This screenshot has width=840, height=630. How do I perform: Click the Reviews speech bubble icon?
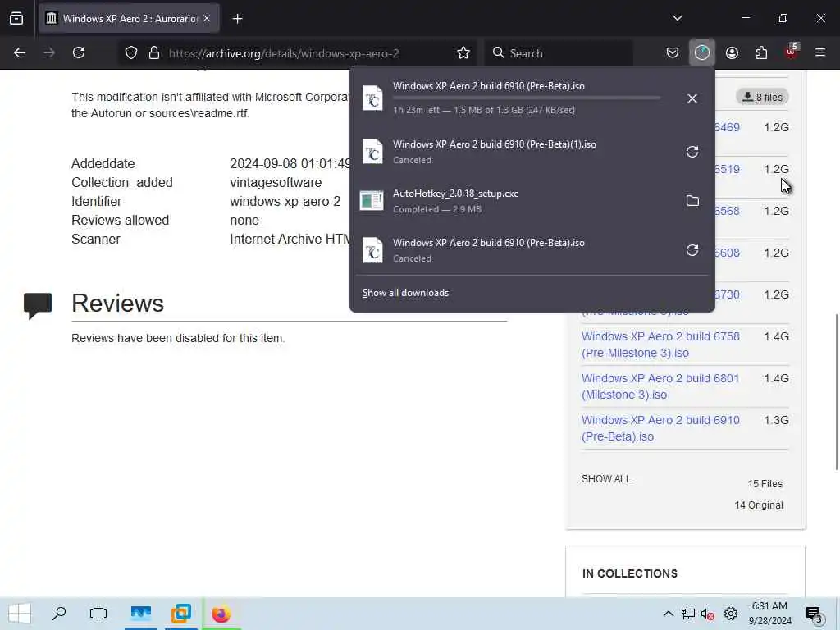tap(38, 305)
